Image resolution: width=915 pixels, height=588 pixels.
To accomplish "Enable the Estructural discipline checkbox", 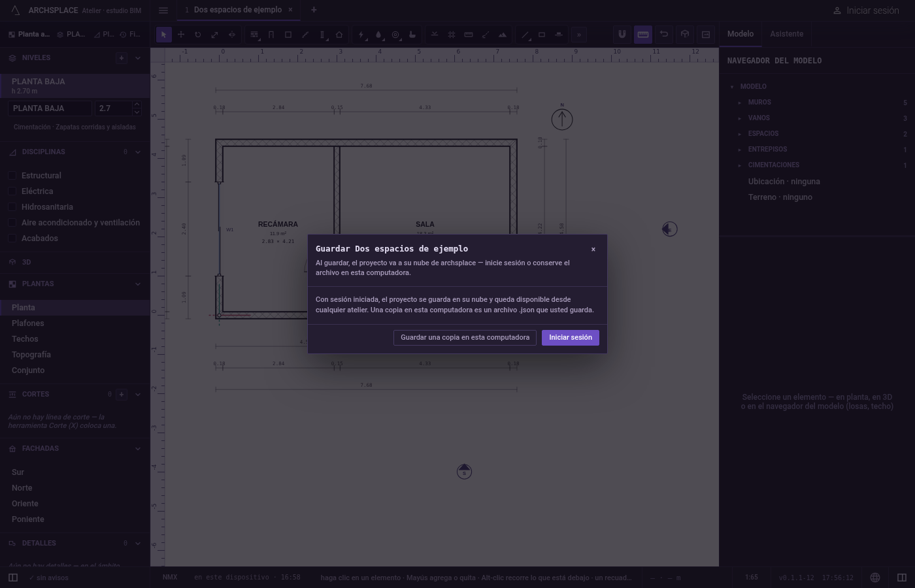I will click(x=12, y=176).
